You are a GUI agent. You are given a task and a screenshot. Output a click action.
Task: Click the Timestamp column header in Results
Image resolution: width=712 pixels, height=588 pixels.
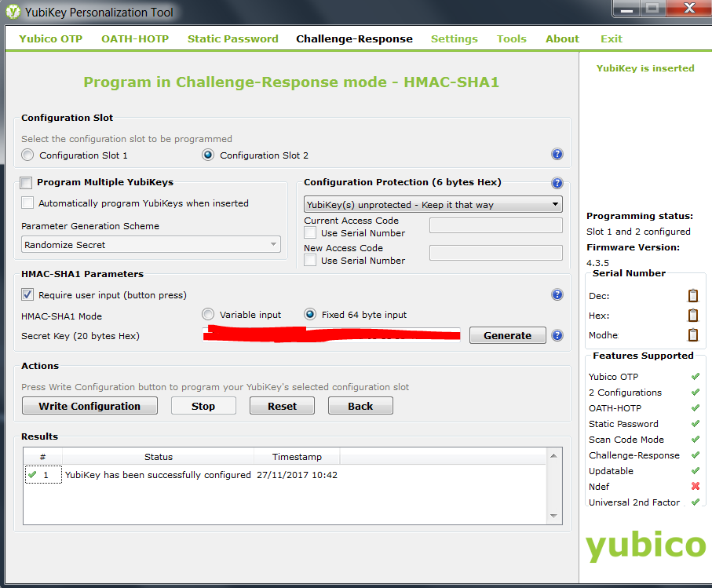(297, 457)
